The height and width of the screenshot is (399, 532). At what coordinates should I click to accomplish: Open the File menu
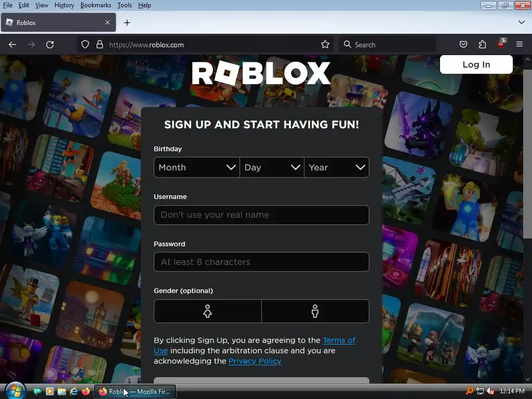point(7,5)
